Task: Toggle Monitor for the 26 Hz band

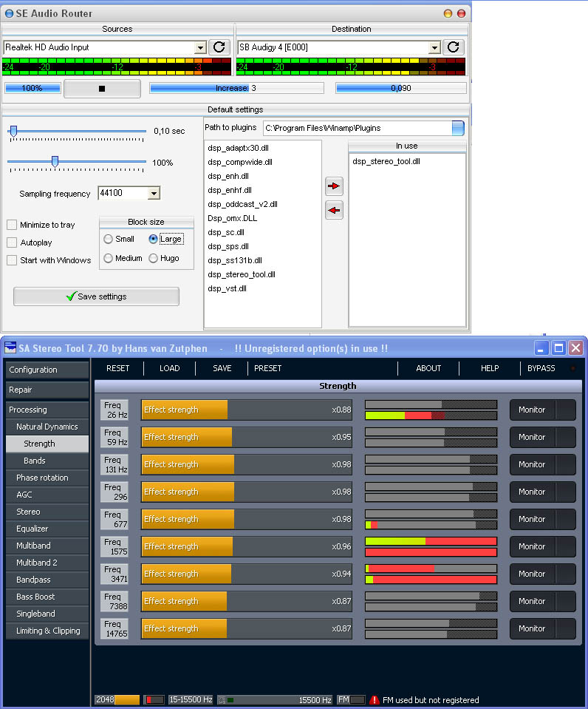Action: pos(542,410)
